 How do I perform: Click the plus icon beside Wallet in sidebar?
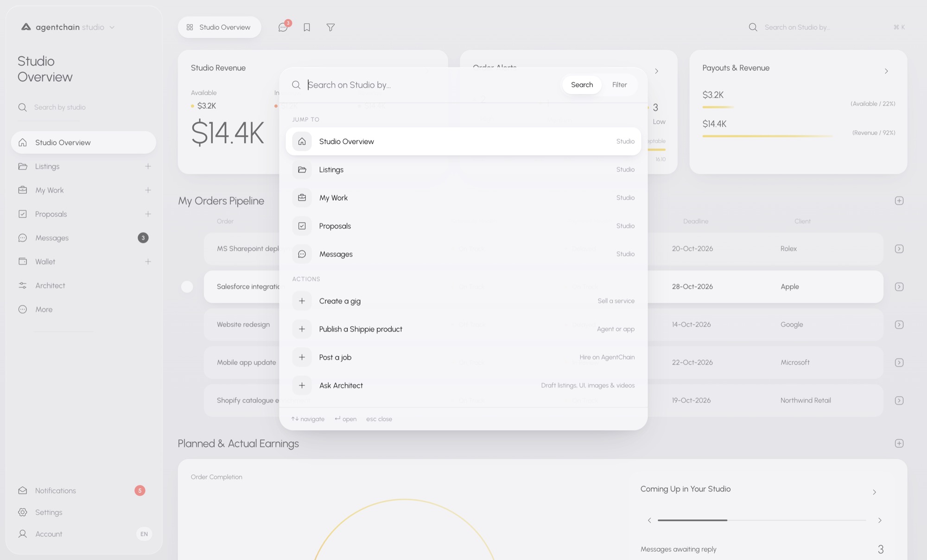click(x=148, y=261)
